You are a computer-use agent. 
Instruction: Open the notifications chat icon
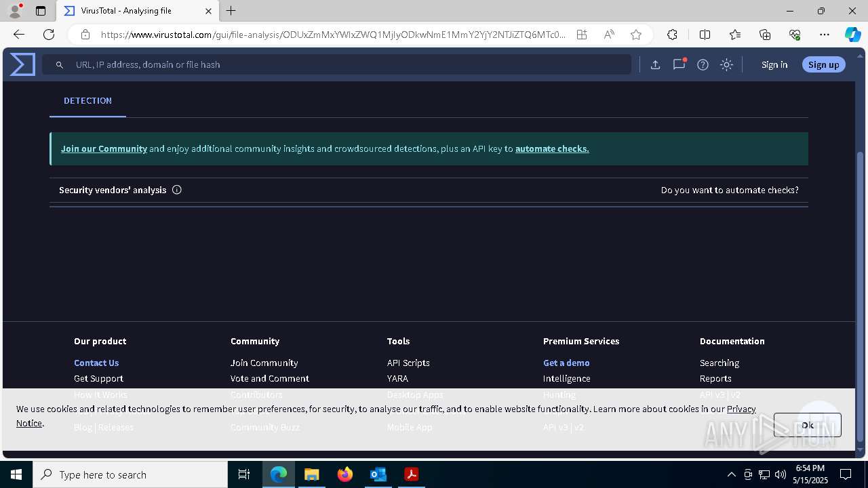[679, 64]
